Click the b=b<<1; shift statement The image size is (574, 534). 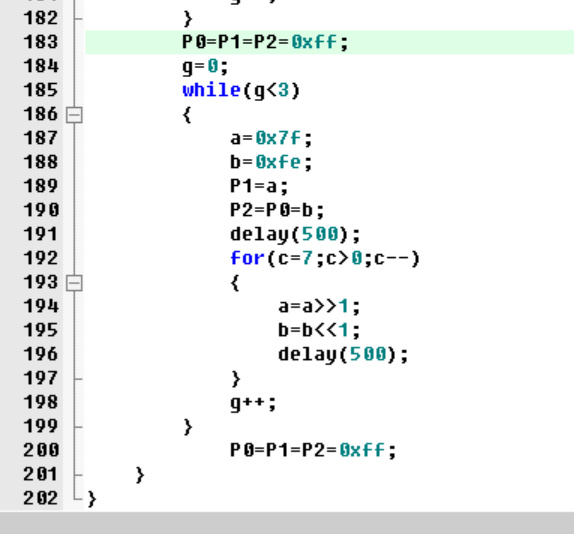point(319,330)
